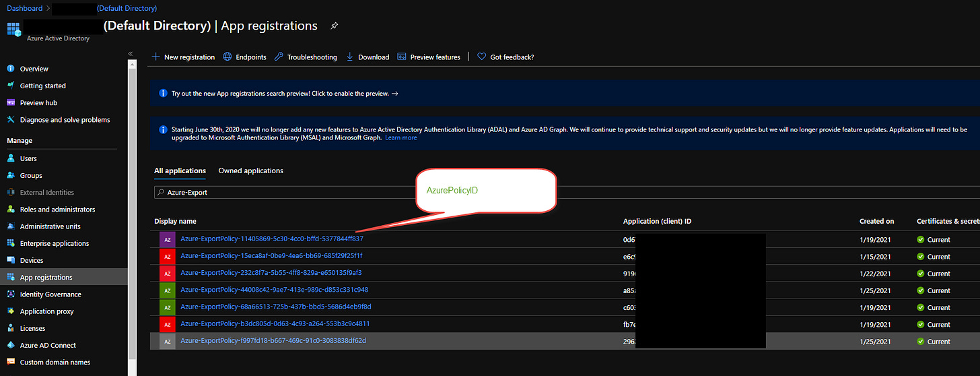980x376 pixels.
Task: Click the Overview sidebar icon
Action: point(11,69)
